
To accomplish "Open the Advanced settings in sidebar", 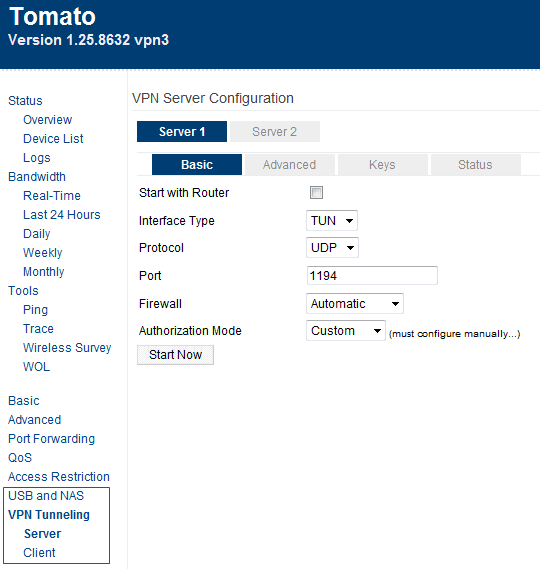I will pyautogui.click(x=34, y=419).
